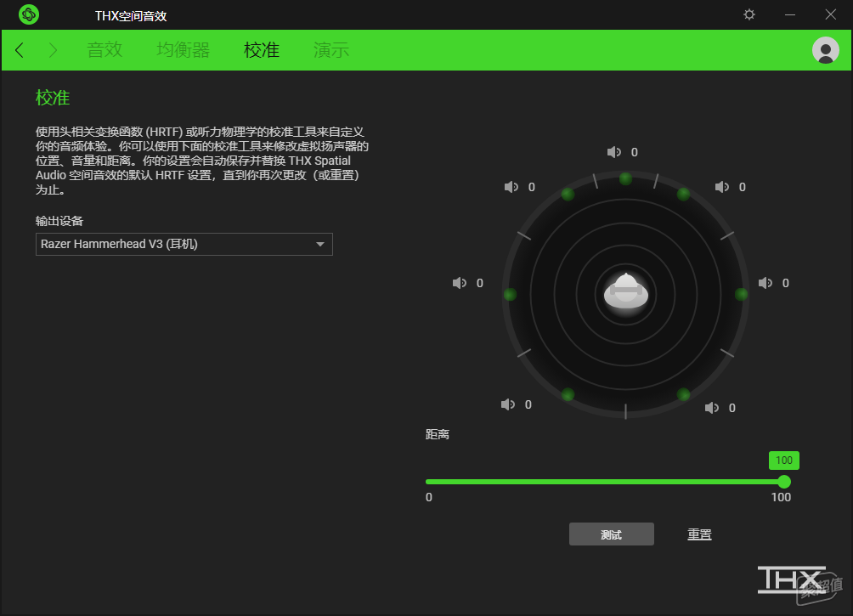The height and width of the screenshot is (616, 853).
Task: Select the side-left green speaker dot
Action: [x=510, y=295]
